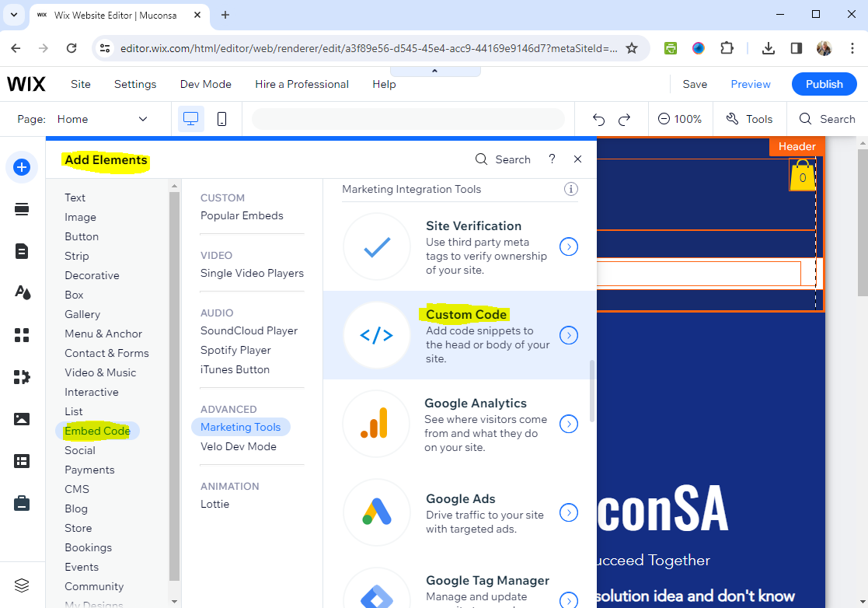
Task: Click the Add Elements plus icon in sidebar
Action: pos(22,167)
